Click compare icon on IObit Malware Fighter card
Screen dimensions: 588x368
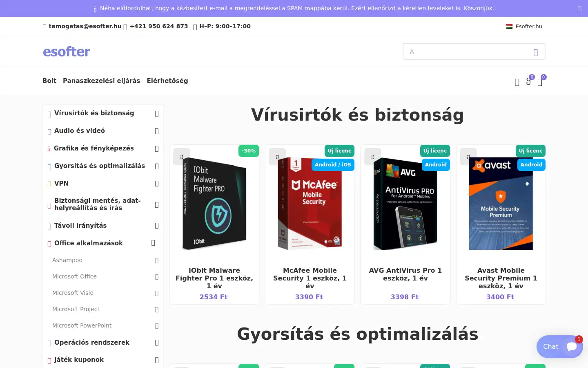182,157
